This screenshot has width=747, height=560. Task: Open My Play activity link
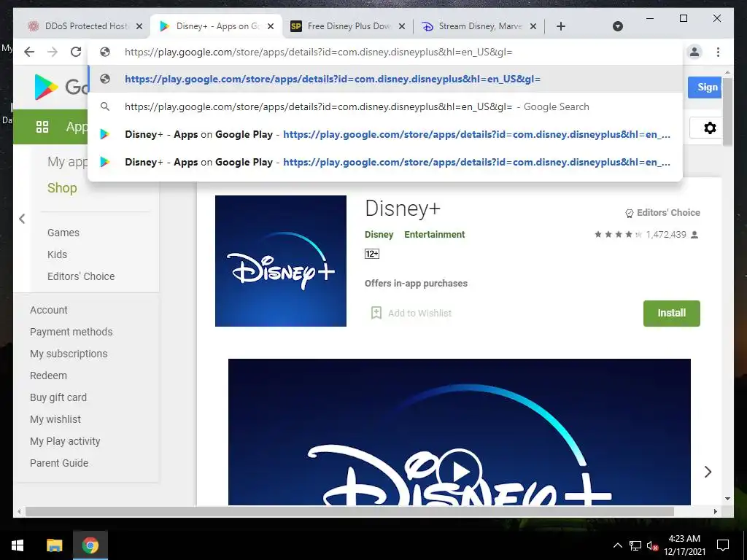(x=65, y=441)
